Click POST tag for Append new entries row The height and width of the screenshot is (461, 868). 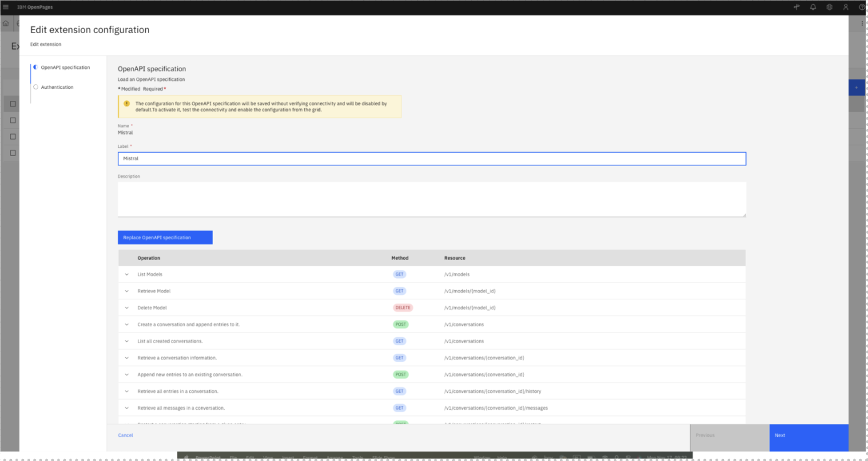401,375
